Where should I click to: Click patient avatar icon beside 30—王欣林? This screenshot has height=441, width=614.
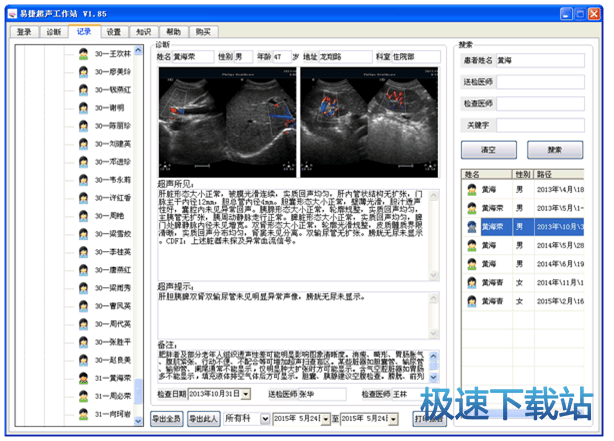83,54
